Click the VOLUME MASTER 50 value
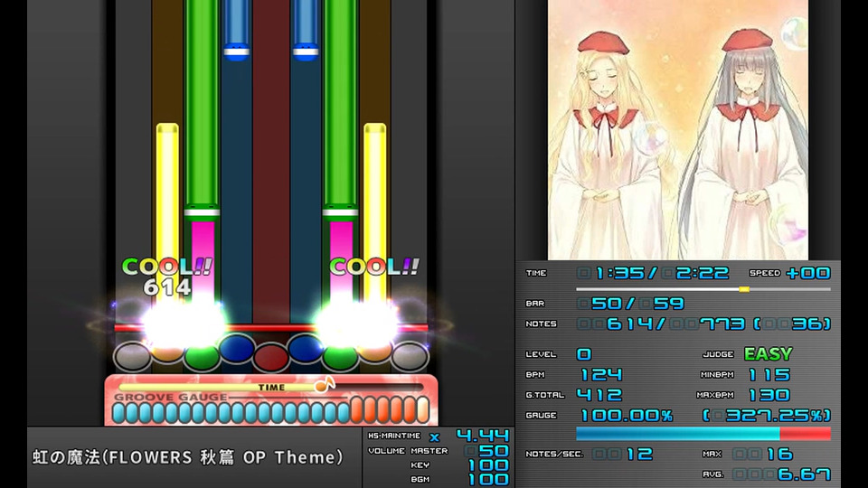Viewport: 868px width, 488px height. (x=494, y=450)
